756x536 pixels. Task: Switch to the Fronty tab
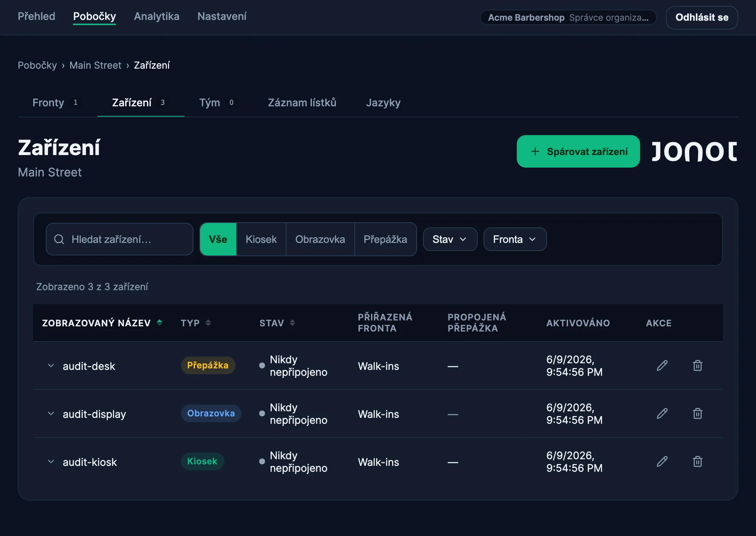click(55, 103)
